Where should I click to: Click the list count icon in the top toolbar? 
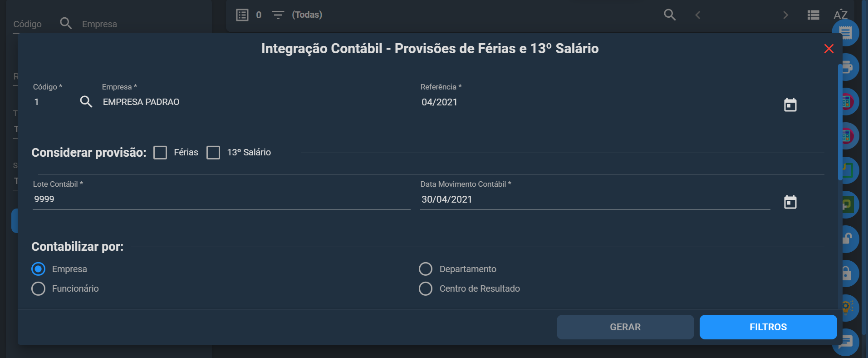(242, 15)
